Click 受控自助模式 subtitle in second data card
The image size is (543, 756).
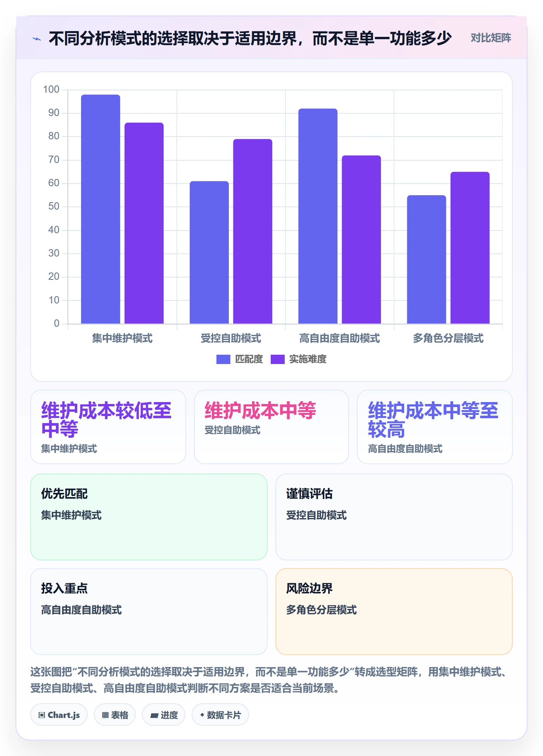tap(232, 430)
